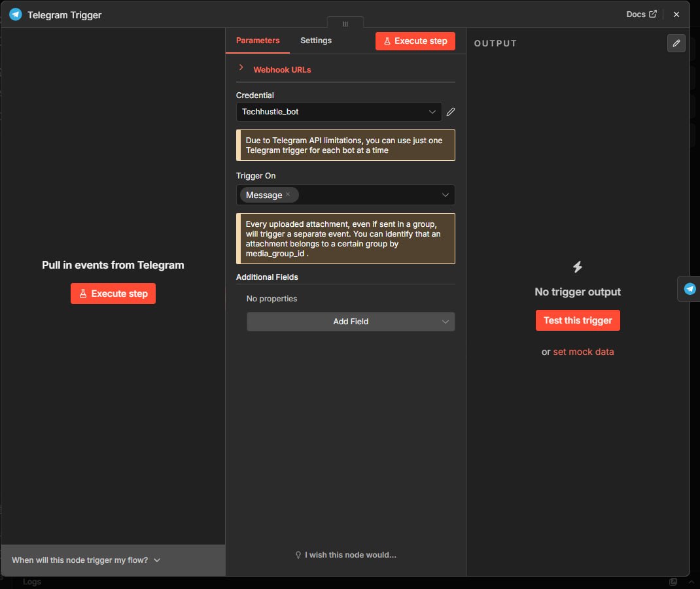This screenshot has width=700, height=589.
Task: Click the Logs label at bottom
Action: point(31,582)
